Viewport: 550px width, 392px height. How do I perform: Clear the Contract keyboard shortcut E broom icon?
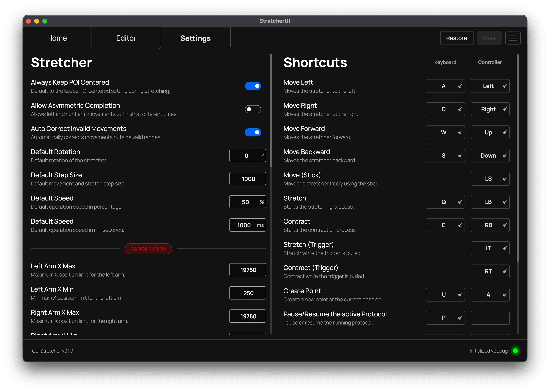point(460,225)
